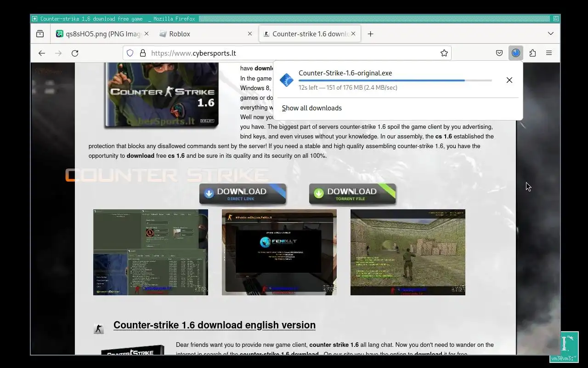
Task: Bookmark this page with star
Action: (x=444, y=53)
